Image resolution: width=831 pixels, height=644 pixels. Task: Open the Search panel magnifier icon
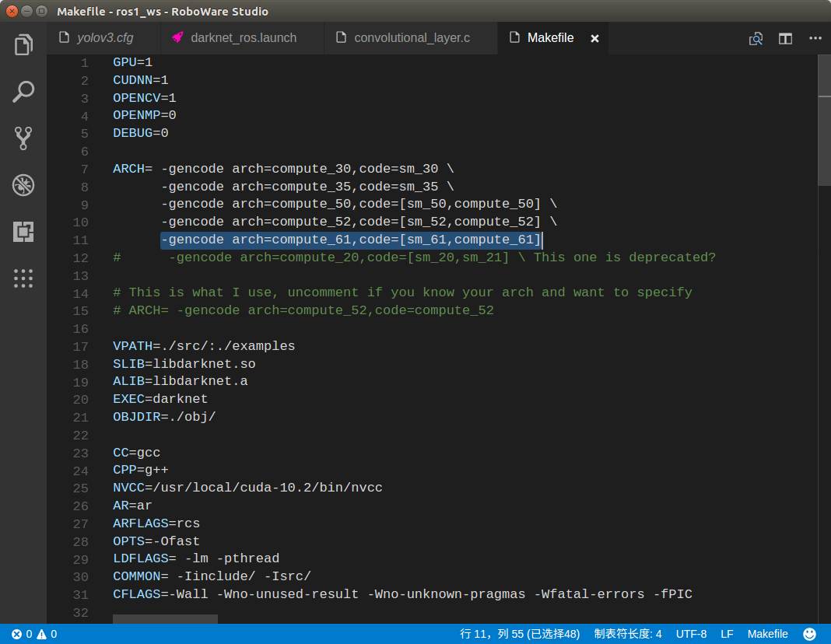pyautogui.click(x=23, y=92)
